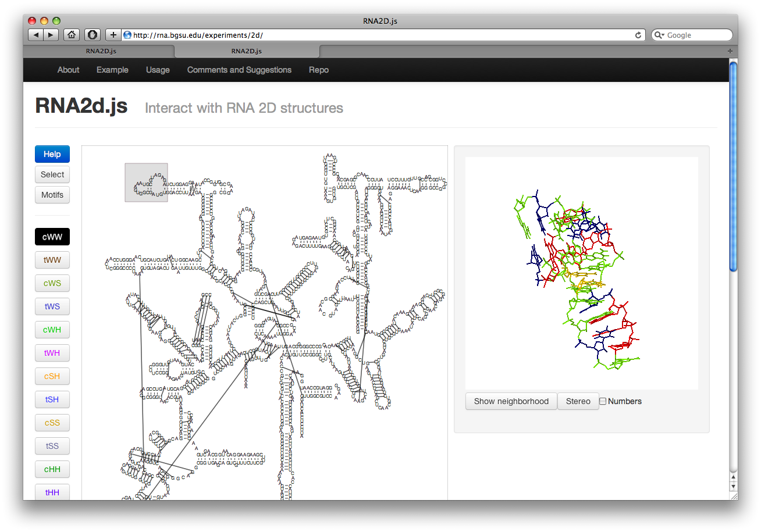The image size is (761, 532).
Task: Click the page's vertical scrollbar thumb
Action: 733,166
